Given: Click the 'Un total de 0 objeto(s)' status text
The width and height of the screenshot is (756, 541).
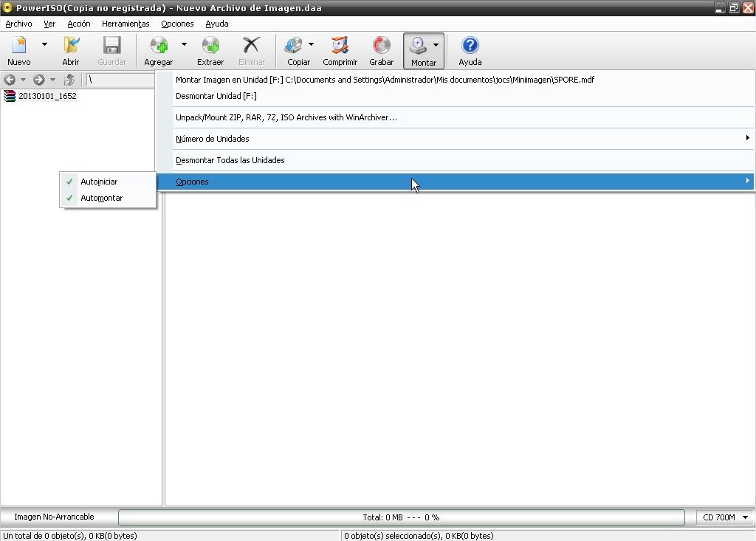Looking at the screenshot, I should click(70, 536).
